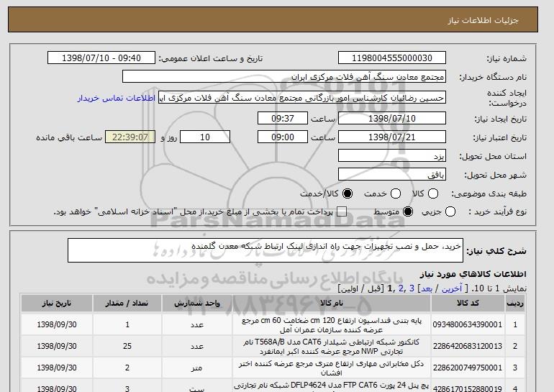The image size is (554, 392).
Task: Click the announcement date and time field
Action: pos(101,58)
